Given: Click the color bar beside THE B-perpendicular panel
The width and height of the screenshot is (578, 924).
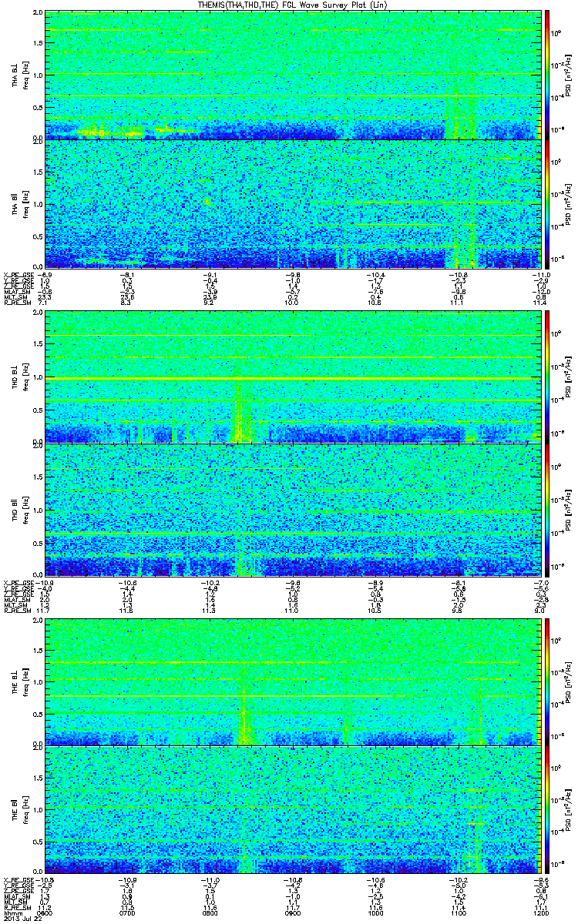Looking at the screenshot, I should click(x=548, y=681).
